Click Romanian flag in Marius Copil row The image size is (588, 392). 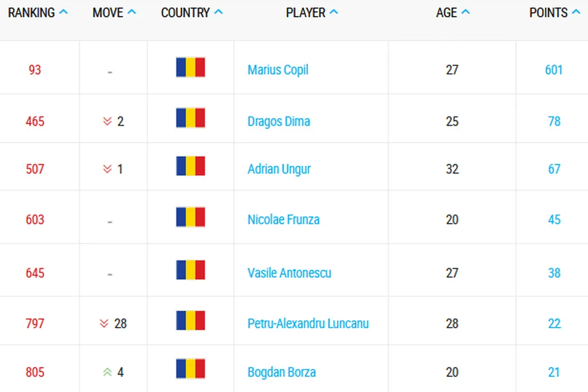[190, 67]
